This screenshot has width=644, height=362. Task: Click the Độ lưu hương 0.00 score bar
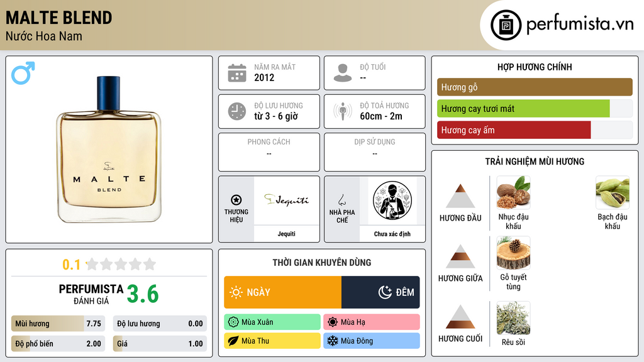pos(160,324)
